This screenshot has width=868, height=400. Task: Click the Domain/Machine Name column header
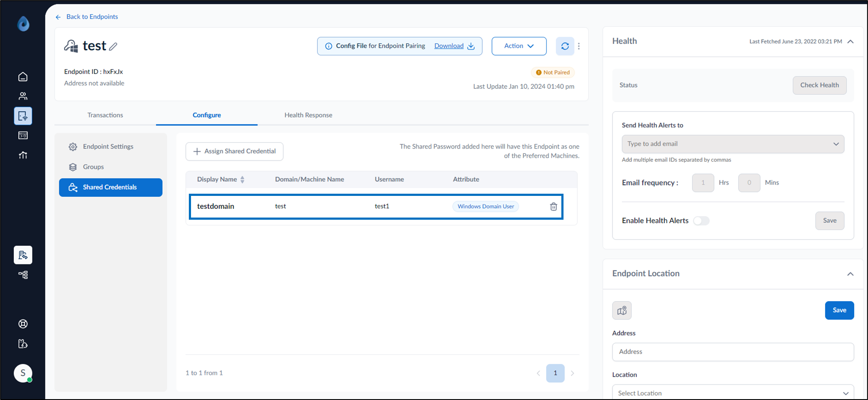[x=309, y=179]
